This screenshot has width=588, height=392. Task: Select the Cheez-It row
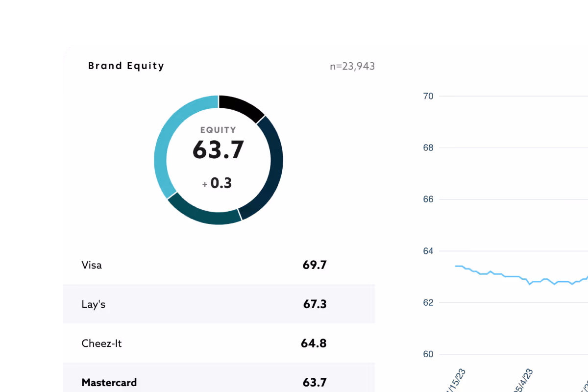(219, 343)
